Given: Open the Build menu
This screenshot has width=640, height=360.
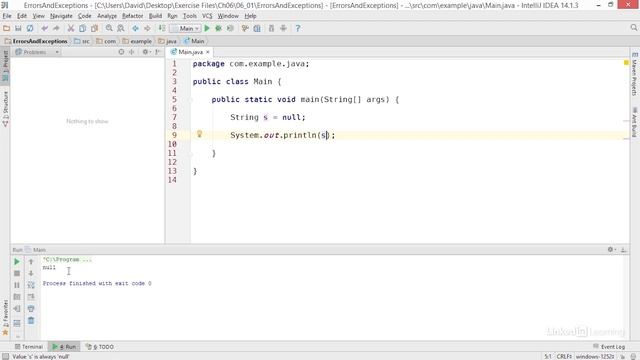Looking at the screenshot, I should coord(155,16).
